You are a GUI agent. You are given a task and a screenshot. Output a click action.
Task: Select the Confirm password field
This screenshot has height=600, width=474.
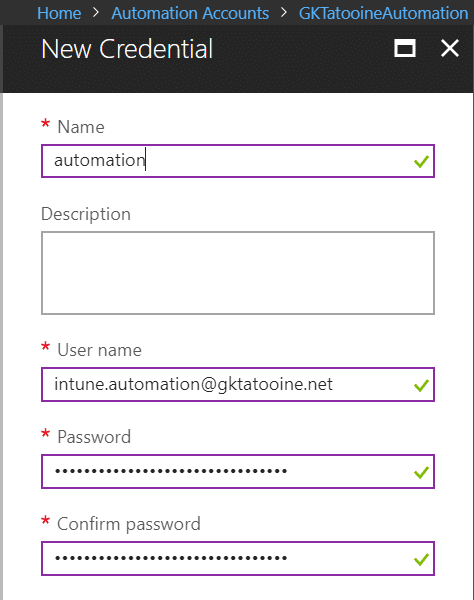[238, 558]
